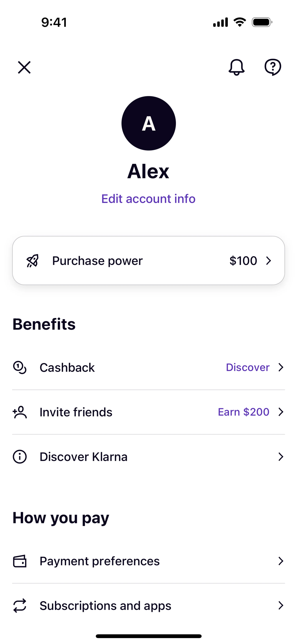
Task: Tap the $100 purchase power amount
Action: coord(243,261)
